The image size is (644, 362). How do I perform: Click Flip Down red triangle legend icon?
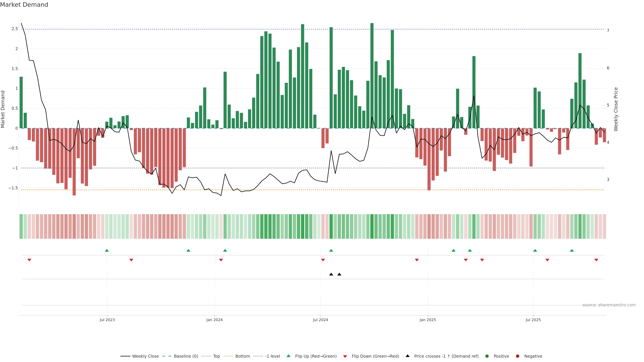coord(345,356)
